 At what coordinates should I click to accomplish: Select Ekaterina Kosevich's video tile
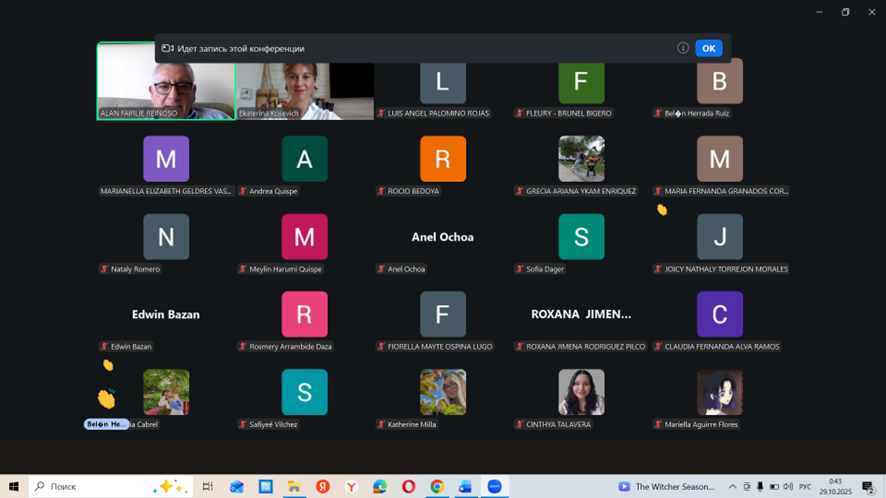(x=305, y=91)
